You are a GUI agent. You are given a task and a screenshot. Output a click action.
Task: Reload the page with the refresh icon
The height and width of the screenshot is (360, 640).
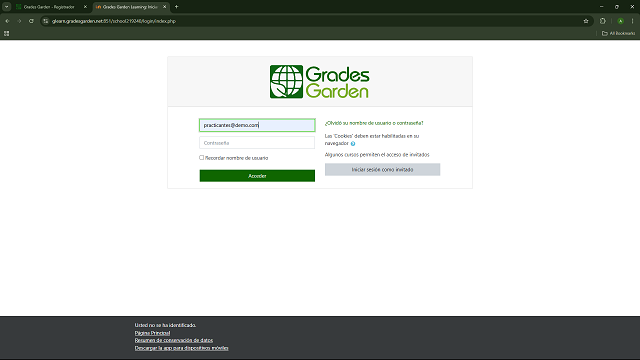point(31,21)
